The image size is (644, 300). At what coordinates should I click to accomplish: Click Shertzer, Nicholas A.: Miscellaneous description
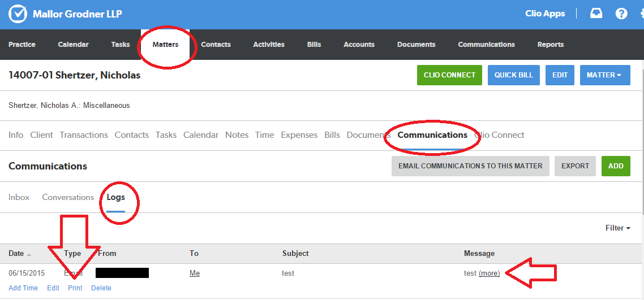point(69,105)
